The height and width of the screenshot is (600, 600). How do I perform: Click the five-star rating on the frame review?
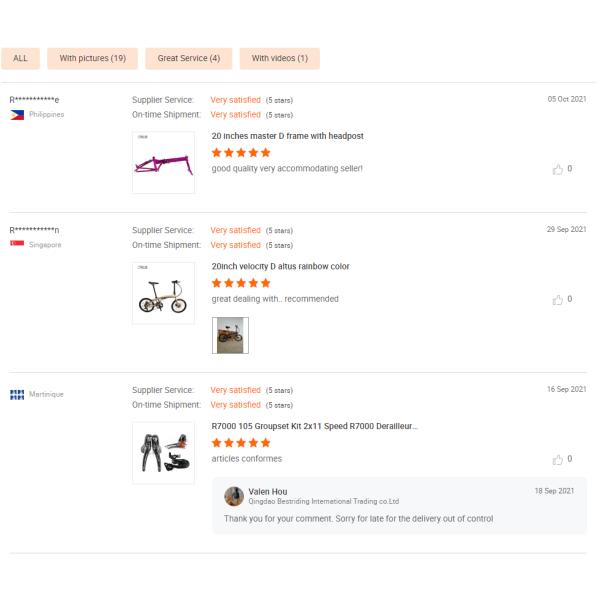click(241, 153)
